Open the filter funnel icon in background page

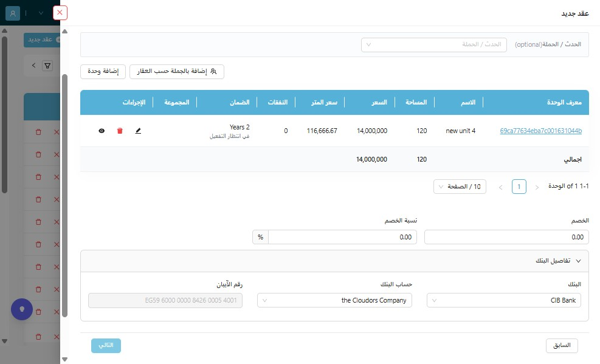[x=47, y=66]
